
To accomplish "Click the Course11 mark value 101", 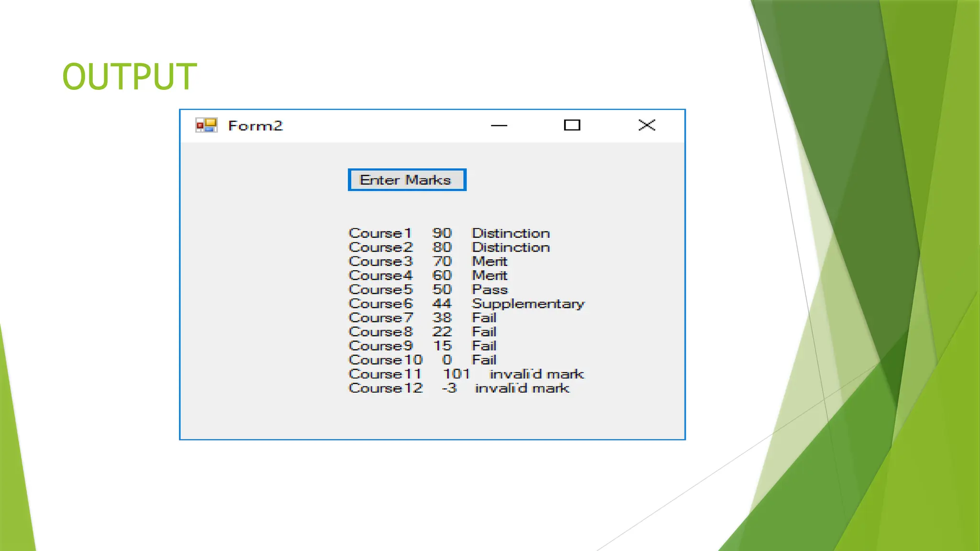I will (x=456, y=374).
